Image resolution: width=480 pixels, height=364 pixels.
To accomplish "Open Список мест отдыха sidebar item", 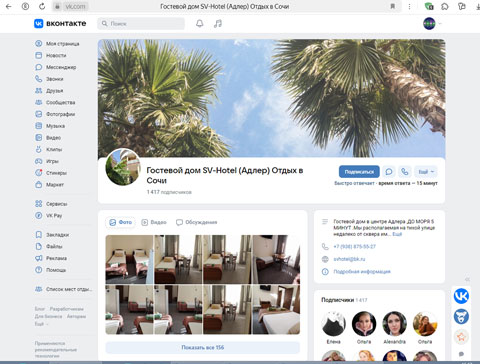I will click(64, 289).
